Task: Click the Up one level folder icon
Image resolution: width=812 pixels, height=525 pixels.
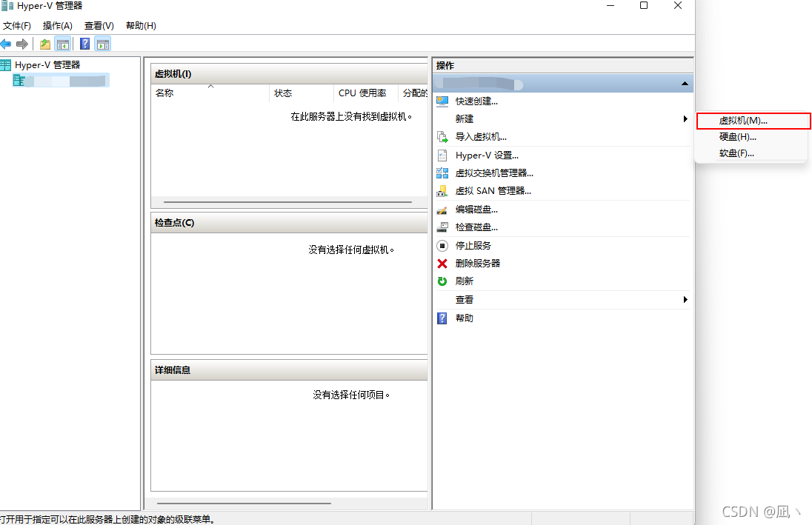Action: [x=46, y=44]
